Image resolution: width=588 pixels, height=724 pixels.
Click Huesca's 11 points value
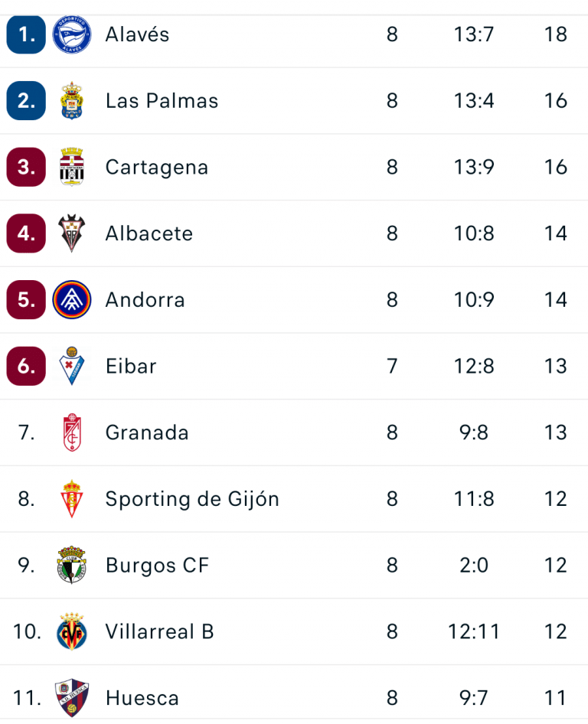(556, 698)
